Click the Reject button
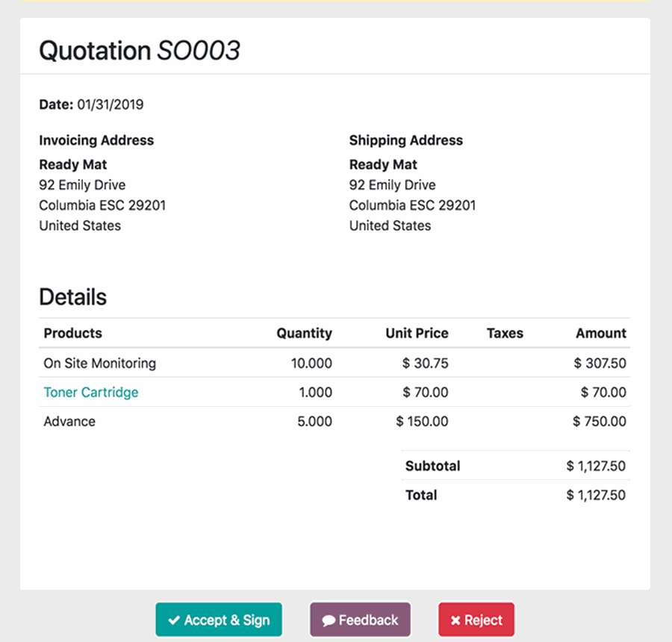This screenshot has width=672, height=642. (476, 619)
